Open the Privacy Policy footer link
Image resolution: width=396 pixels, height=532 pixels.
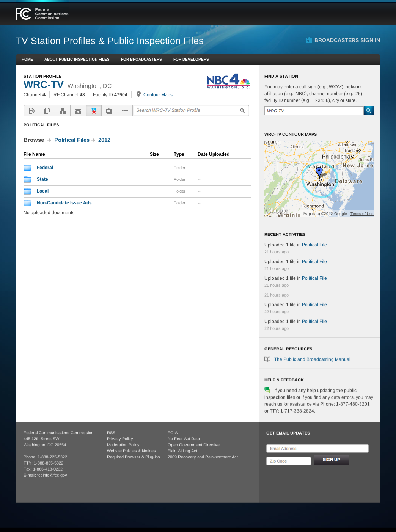tap(120, 439)
